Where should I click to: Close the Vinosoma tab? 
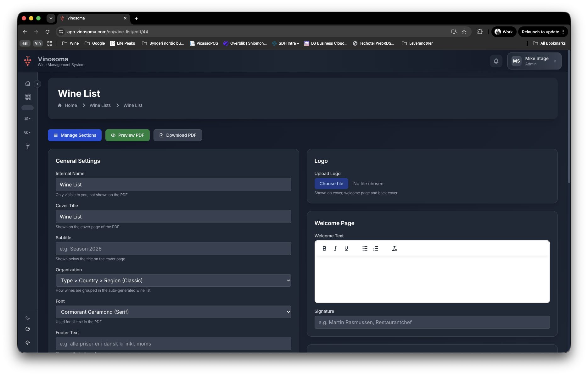(125, 18)
